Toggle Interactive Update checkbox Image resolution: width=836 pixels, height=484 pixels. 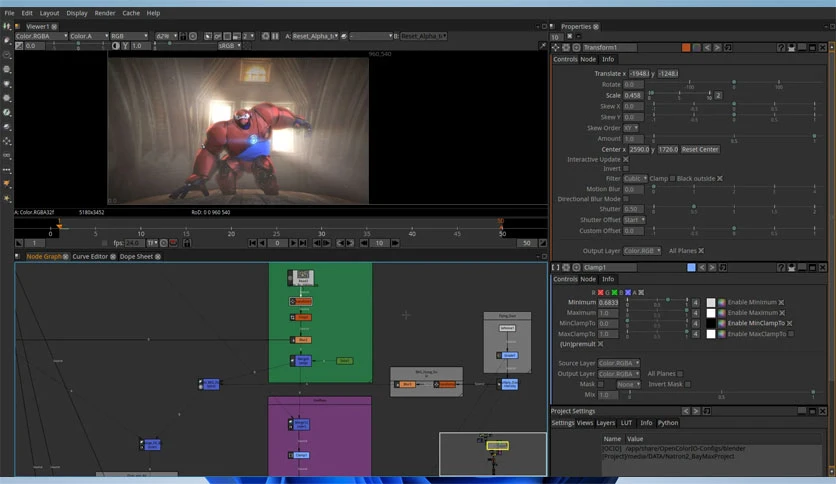pyautogui.click(x=626, y=159)
